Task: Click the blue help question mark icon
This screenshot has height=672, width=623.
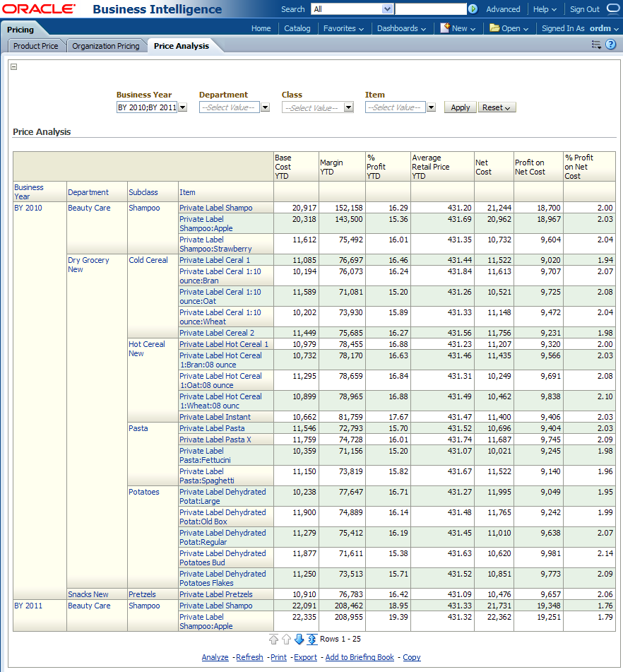Action: coord(611,45)
